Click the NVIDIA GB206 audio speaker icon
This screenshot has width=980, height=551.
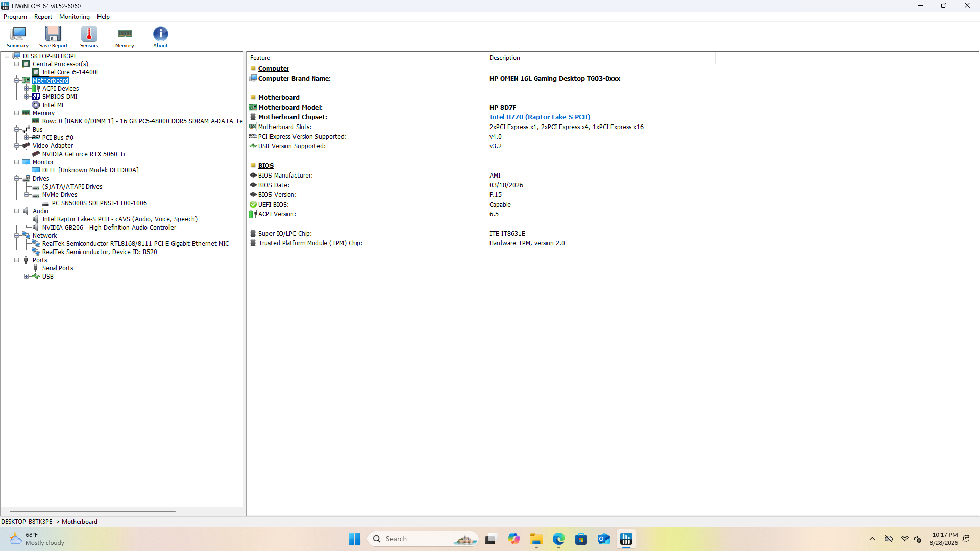click(x=36, y=228)
